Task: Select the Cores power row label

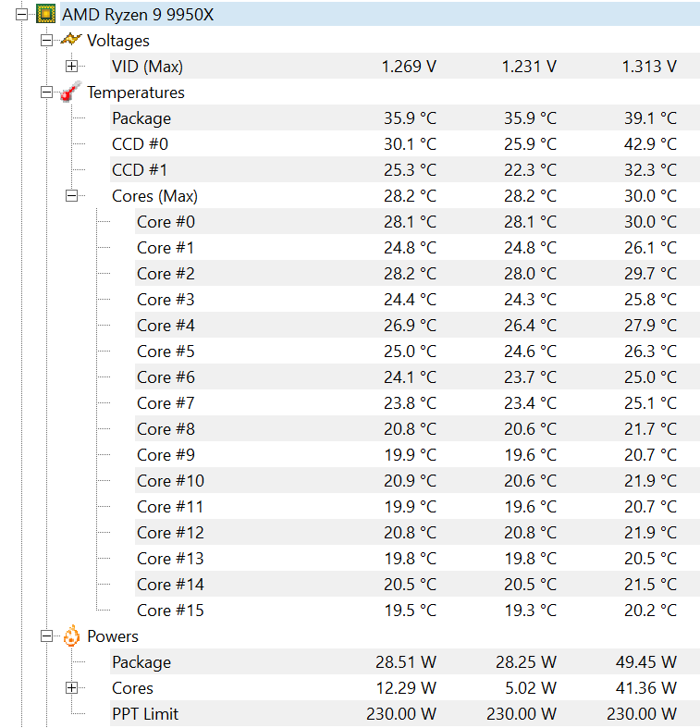Action: [x=132, y=688]
